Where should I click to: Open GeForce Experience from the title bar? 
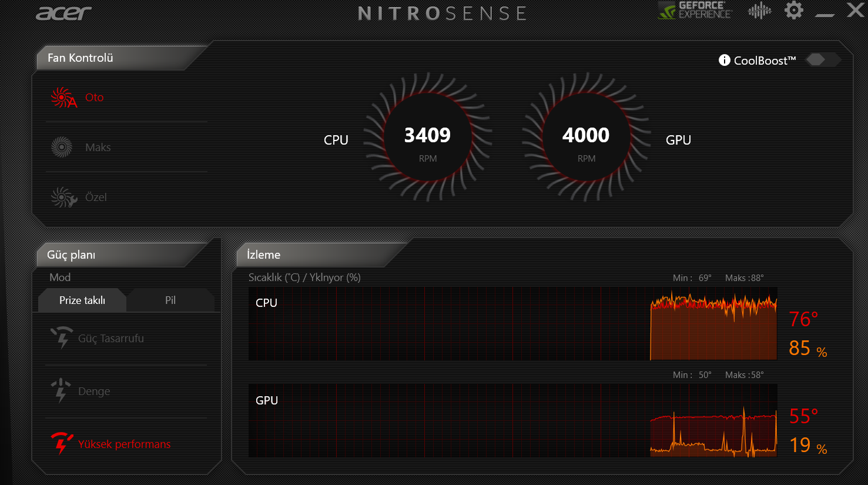[695, 10]
